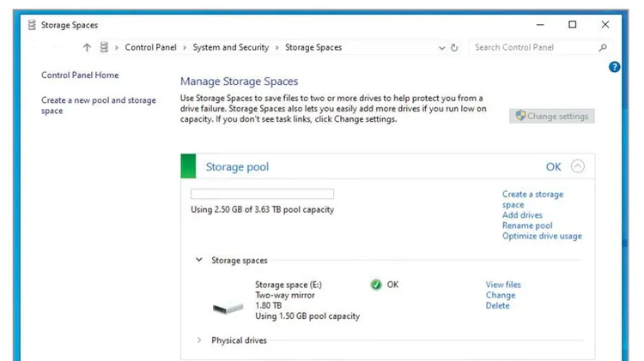
Task: Go to Control Panel breadcrumb item
Action: 151,47
